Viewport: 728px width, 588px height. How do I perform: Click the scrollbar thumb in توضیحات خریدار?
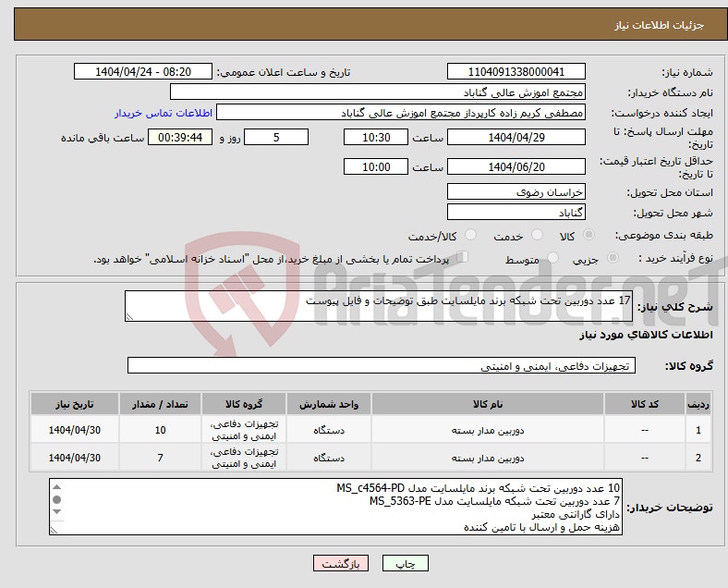(56, 500)
